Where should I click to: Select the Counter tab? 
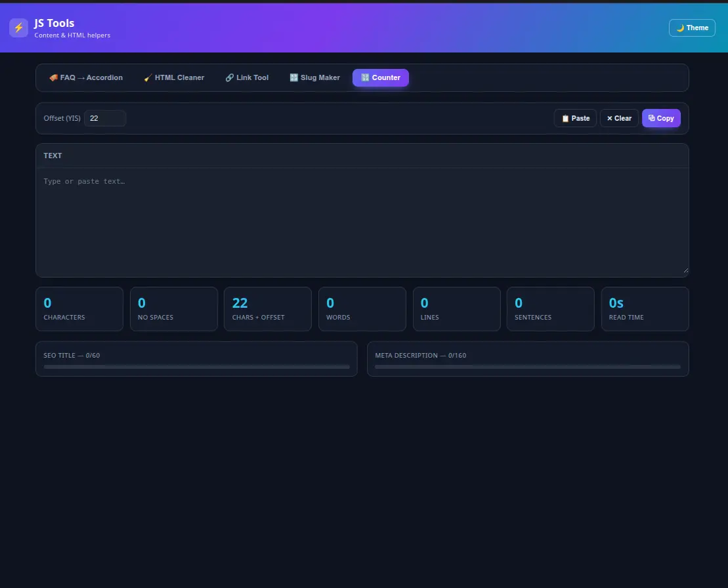click(381, 77)
